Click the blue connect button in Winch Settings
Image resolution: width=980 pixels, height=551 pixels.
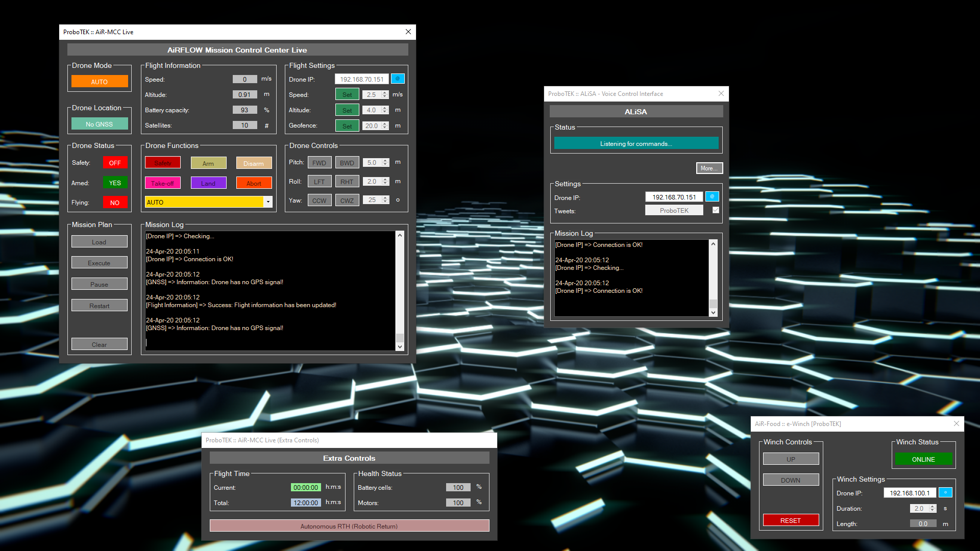coord(945,492)
